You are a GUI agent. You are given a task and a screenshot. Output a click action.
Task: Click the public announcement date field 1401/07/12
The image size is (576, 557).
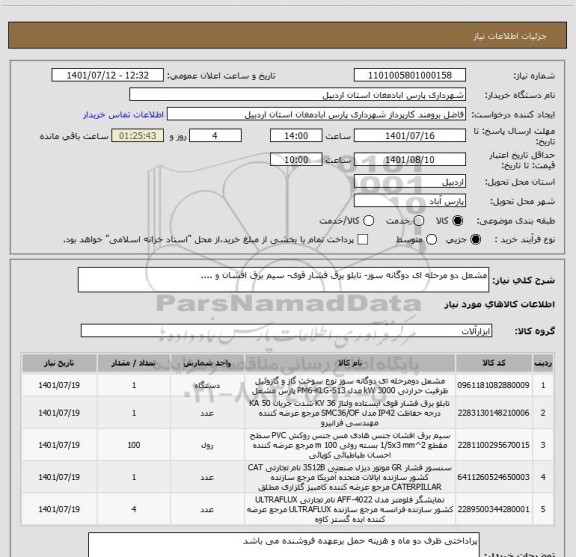[x=107, y=75]
